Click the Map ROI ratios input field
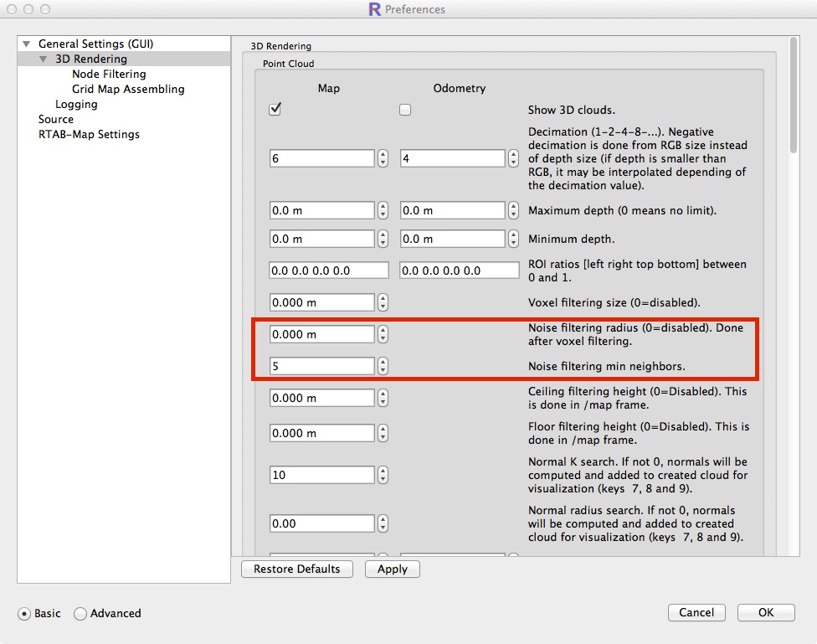 (x=329, y=270)
